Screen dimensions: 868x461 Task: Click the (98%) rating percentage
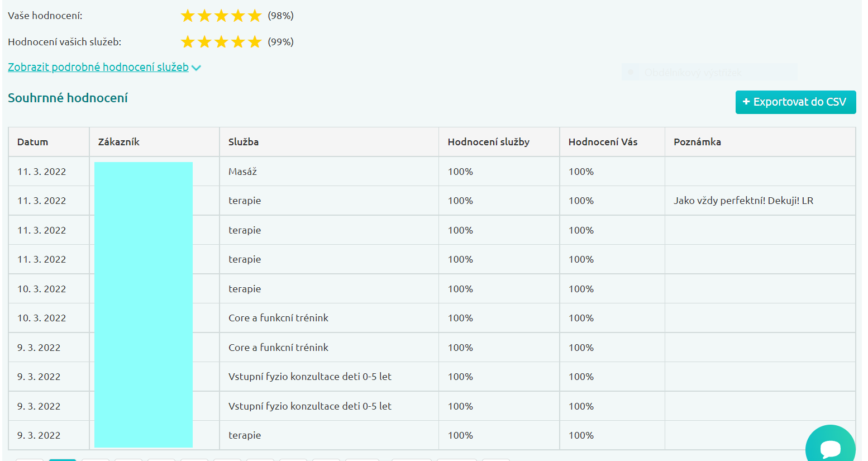281,16
